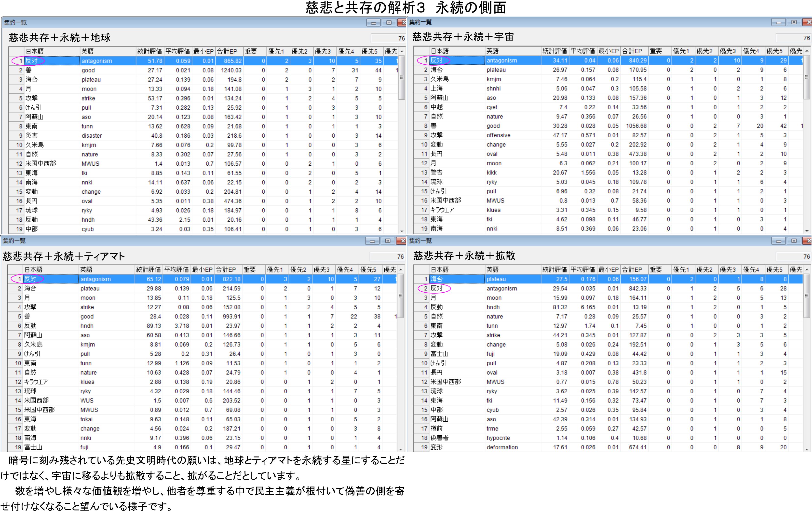Click 英語 column header in ティアマト table
Screen dimensions: 812x514
pyautogui.click(x=106, y=270)
